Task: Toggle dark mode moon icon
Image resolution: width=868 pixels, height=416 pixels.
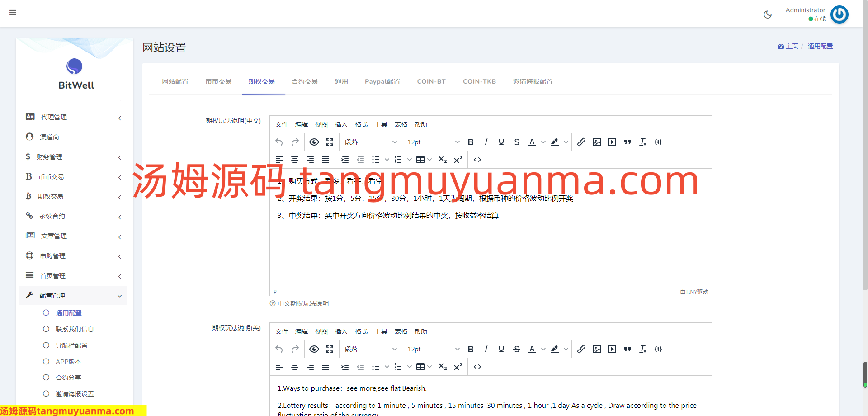Action: click(x=768, y=14)
